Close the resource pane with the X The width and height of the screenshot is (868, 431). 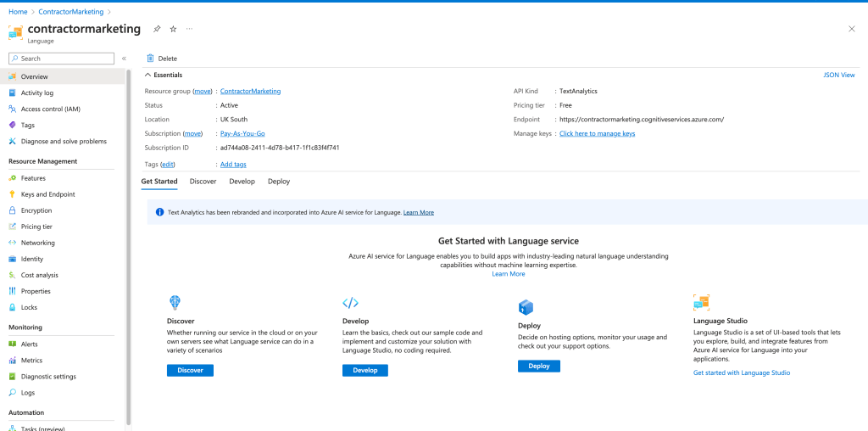click(x=851, y=29)
